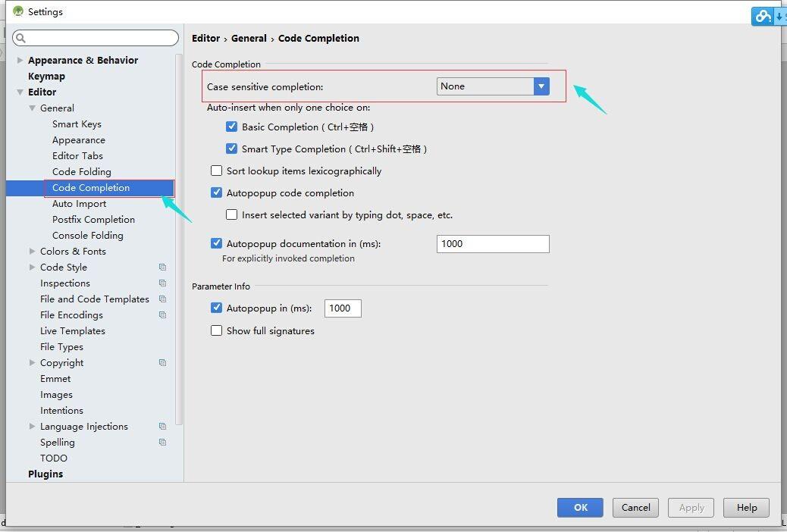Click the project settings icon beside Code Style
787x532 pixels.
click(x=162, y=267)
